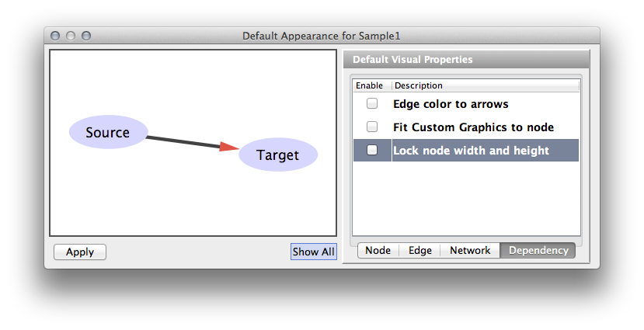Check the Lock node width and height box
644x330 pixels.
[x=372, y=150]
